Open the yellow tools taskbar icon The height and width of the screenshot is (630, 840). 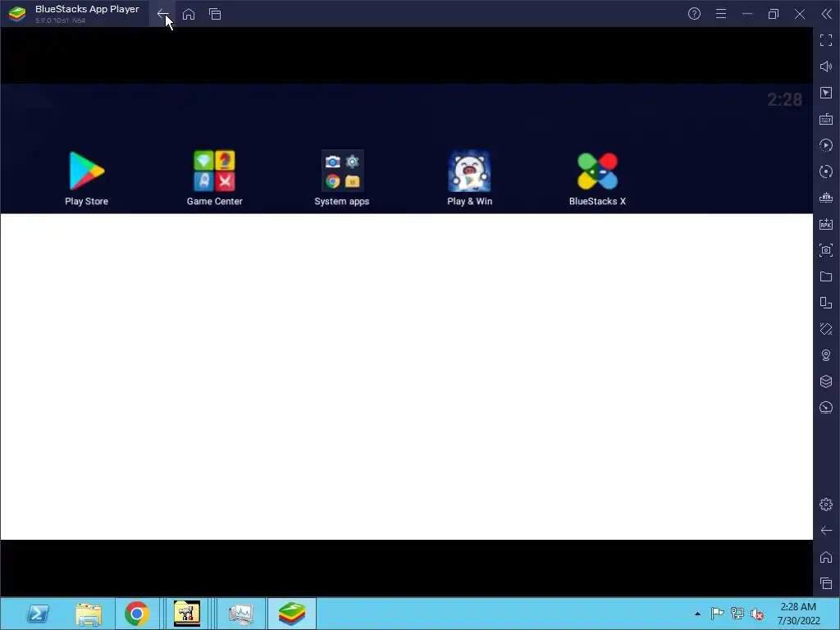(187, 614)
